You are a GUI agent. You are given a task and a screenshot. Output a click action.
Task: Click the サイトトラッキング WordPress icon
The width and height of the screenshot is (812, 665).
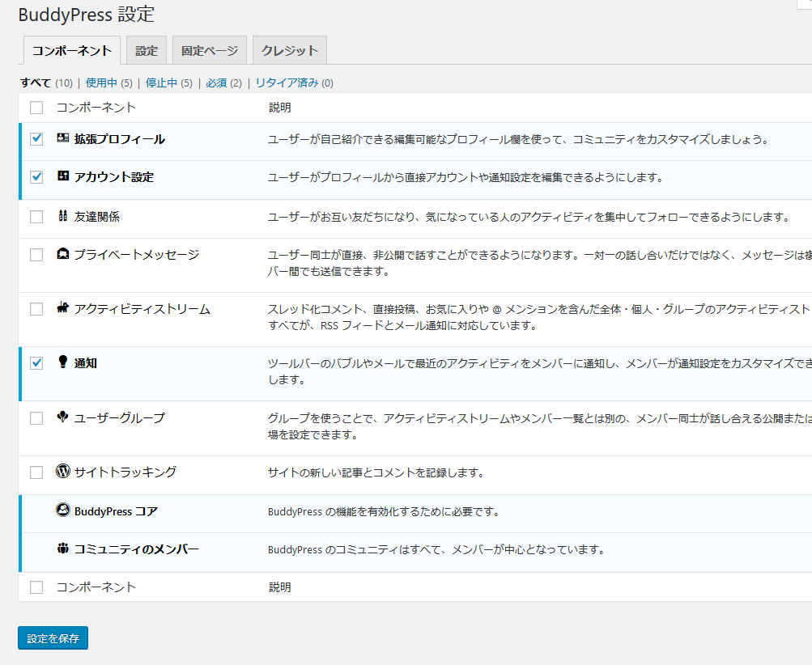click(62, 471)
